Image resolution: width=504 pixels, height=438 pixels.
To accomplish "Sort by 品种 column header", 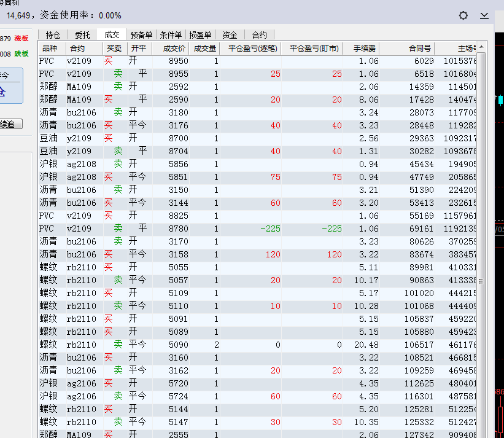I will (52, 49).
